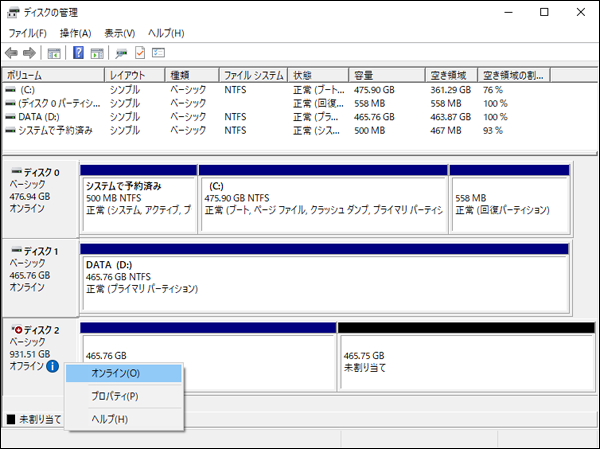The image size is (600, 449).
Task: Choose ヘルプ(H) in the context menu
Action: tap(109, 419)
